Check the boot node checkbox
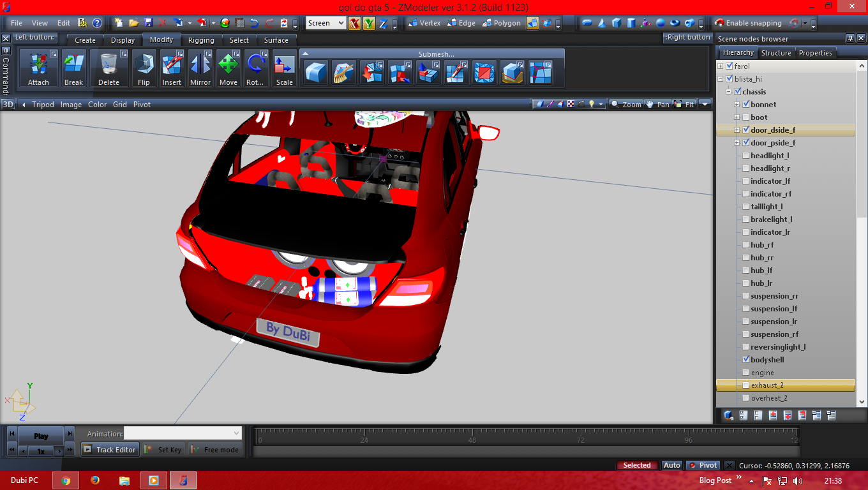Image resolution: width=868 pixels, height=490 pixels. [x=745, y=117]
